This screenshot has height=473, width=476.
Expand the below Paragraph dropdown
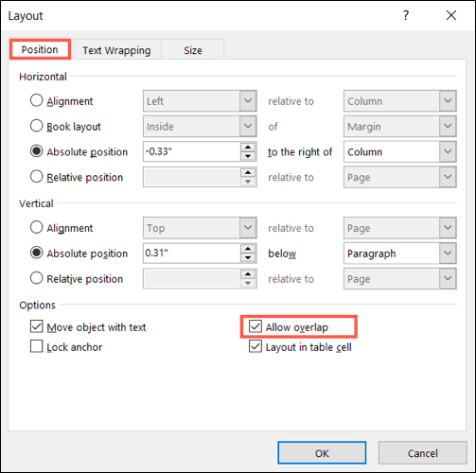click(x=400, y=254)
